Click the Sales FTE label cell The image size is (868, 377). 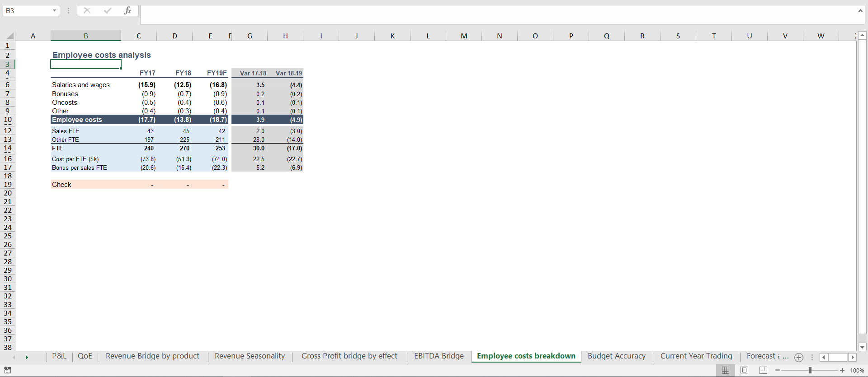(x=66, y=131)
